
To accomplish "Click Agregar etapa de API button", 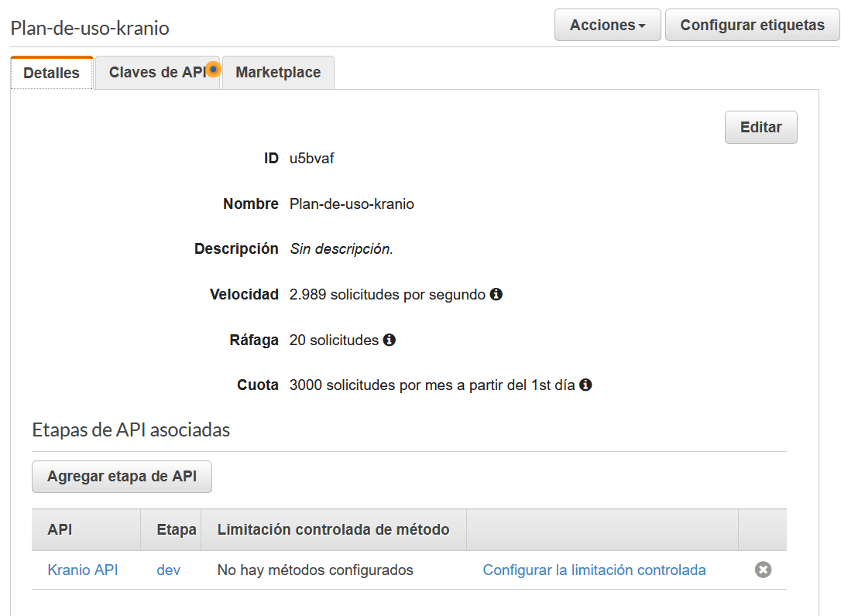I will click(122, 477).
